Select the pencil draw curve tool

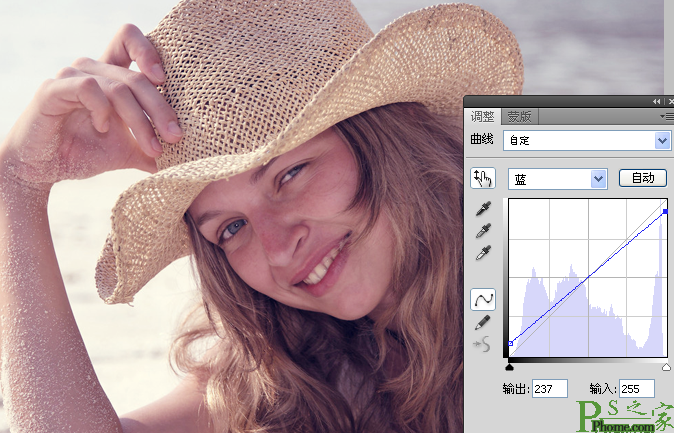point(483,322)
